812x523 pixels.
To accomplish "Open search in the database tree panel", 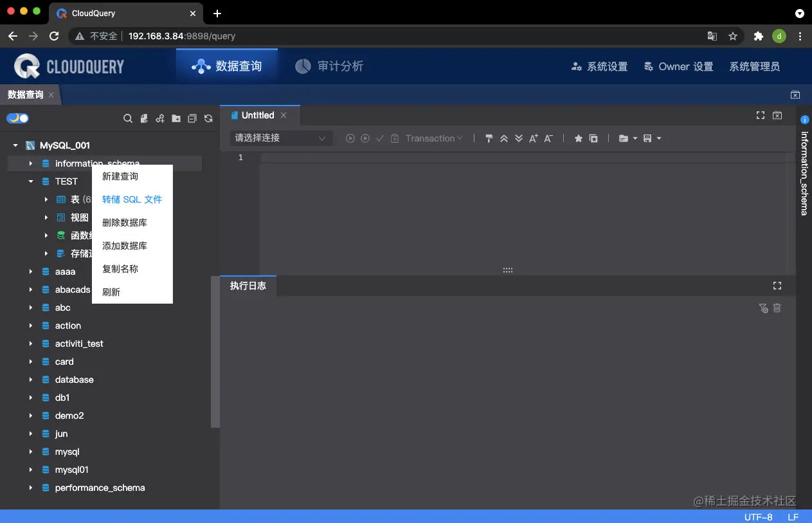I will (x=128, y=118).
